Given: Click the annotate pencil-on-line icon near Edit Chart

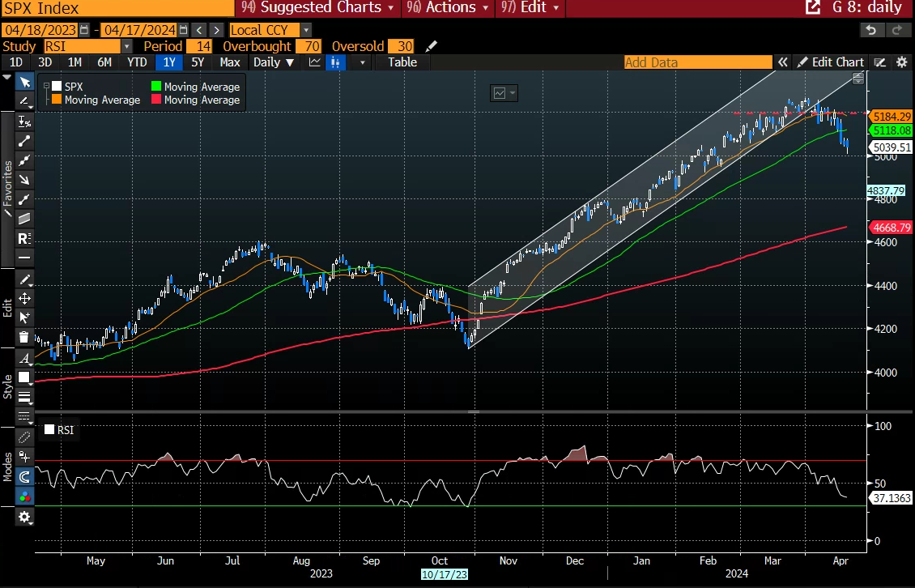Looking at the screenshot, I should pos(880,62).
